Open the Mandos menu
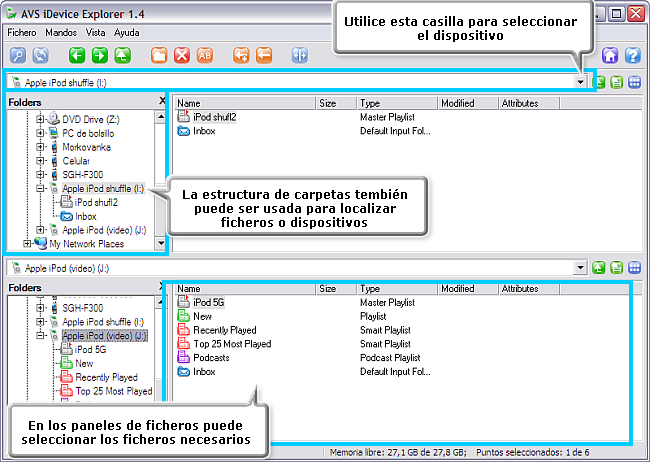 pyautogui.click(x=61, y=32)
